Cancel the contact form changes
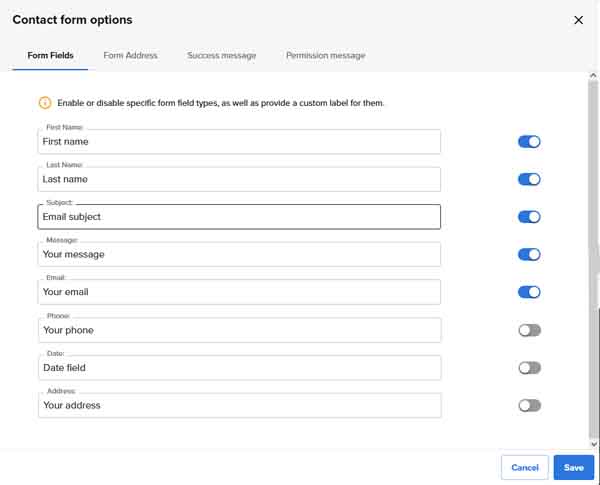The height and width of the screenshot is (485, 600). (x=525, y=467)
